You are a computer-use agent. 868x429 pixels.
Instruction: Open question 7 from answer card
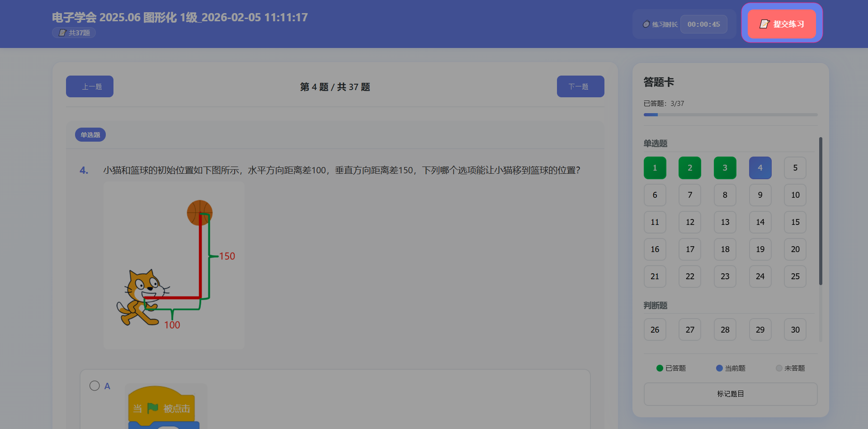click(x=690, y=195)
